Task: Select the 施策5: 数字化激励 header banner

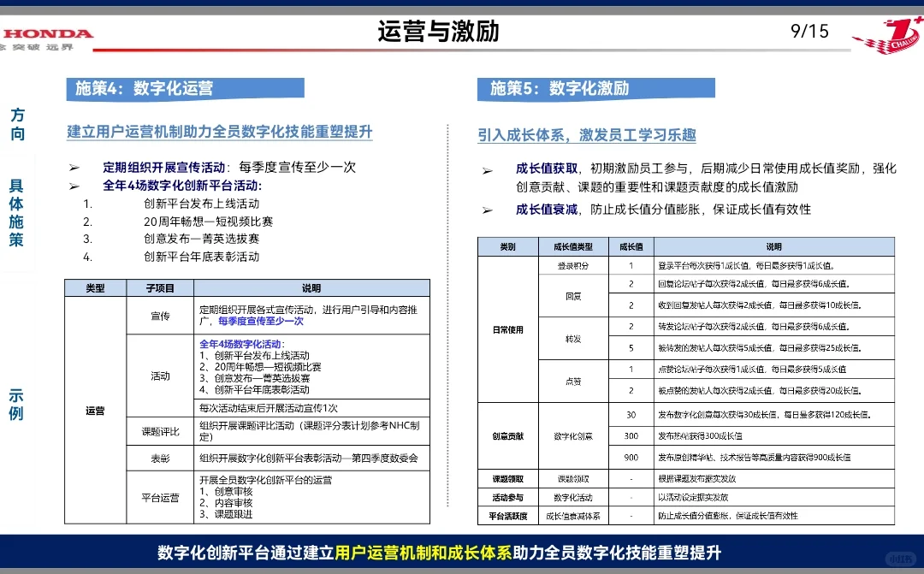Action: [x=595, y=87]
